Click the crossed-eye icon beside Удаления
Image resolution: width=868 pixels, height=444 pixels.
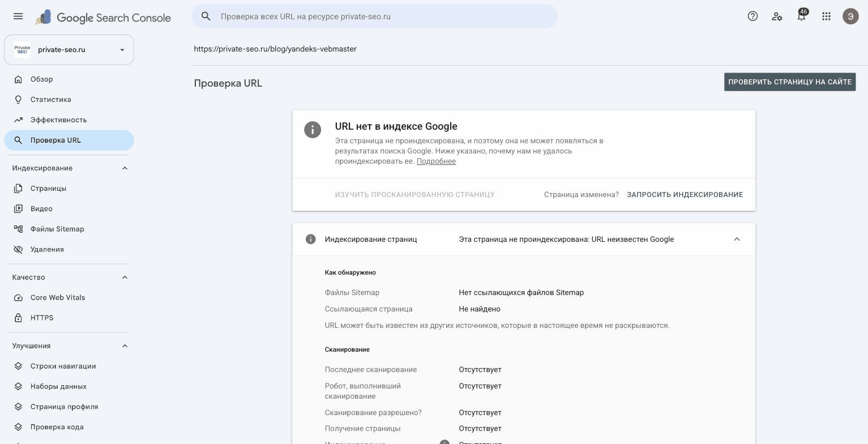coord(19,250)
